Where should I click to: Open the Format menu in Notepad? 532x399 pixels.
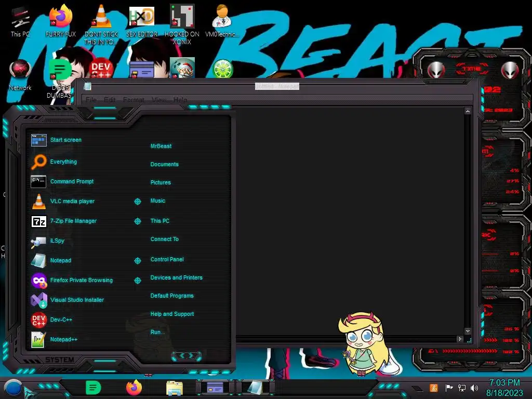click(x=134, y=100)
